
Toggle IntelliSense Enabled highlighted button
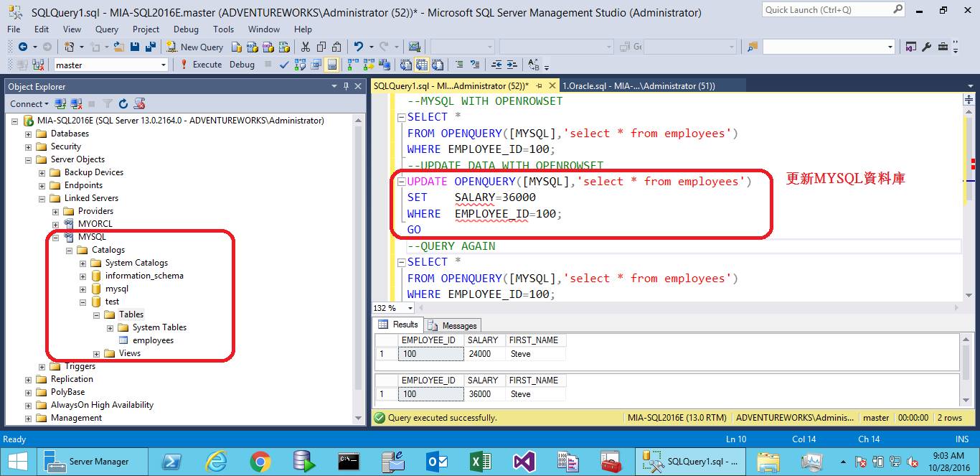pos(331,65)
